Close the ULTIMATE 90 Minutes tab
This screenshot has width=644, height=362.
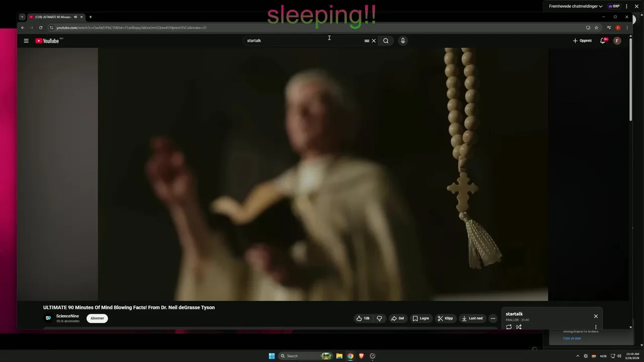82,17
